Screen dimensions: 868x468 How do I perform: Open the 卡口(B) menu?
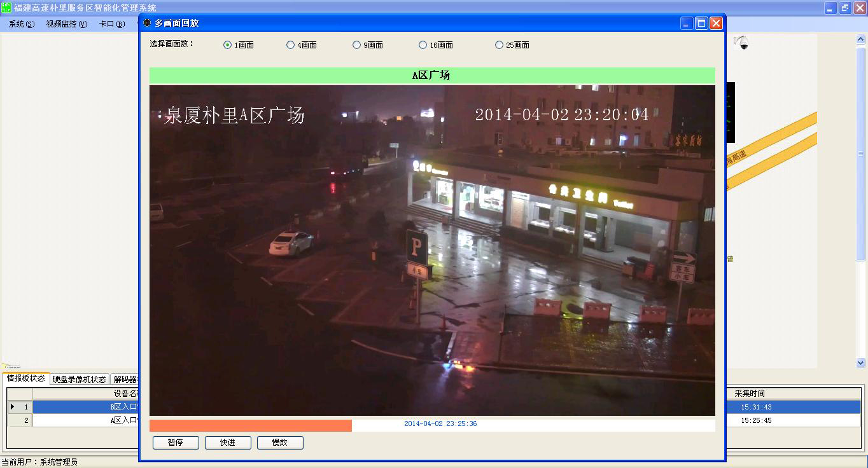111,24
